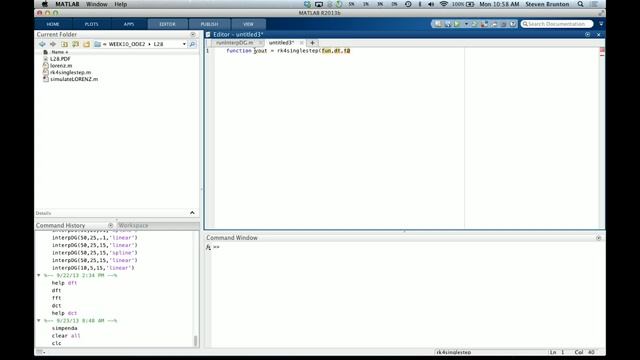Go forward in Current Folder navigation
640x360 pixels.
coord(53,44)
